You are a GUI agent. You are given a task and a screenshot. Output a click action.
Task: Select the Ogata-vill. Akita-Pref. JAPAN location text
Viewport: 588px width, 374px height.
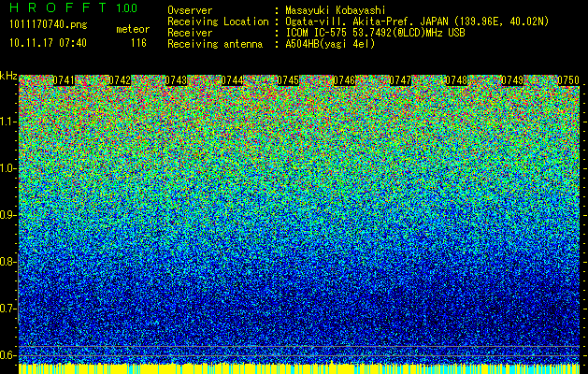[417, 22]
